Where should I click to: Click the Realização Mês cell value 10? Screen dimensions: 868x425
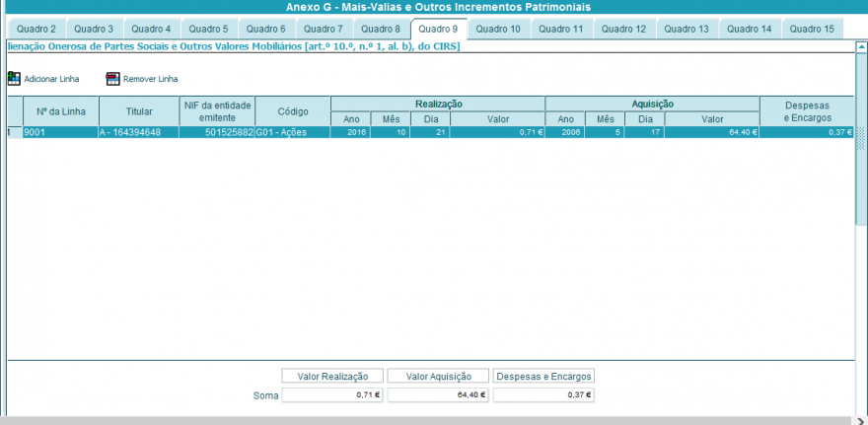[x=391, y=132]
